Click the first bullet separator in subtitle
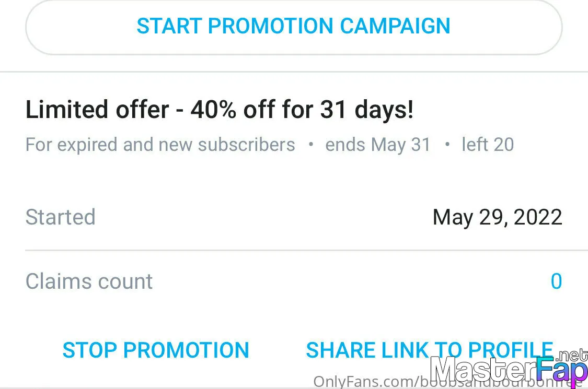 click(310, 145)
